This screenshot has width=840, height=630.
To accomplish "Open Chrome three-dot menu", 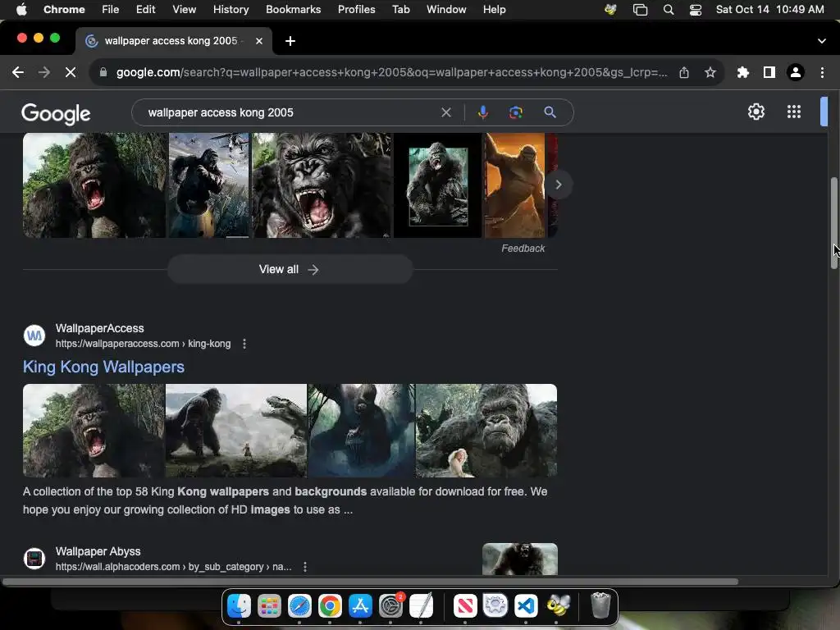I will tap(822, 72).
